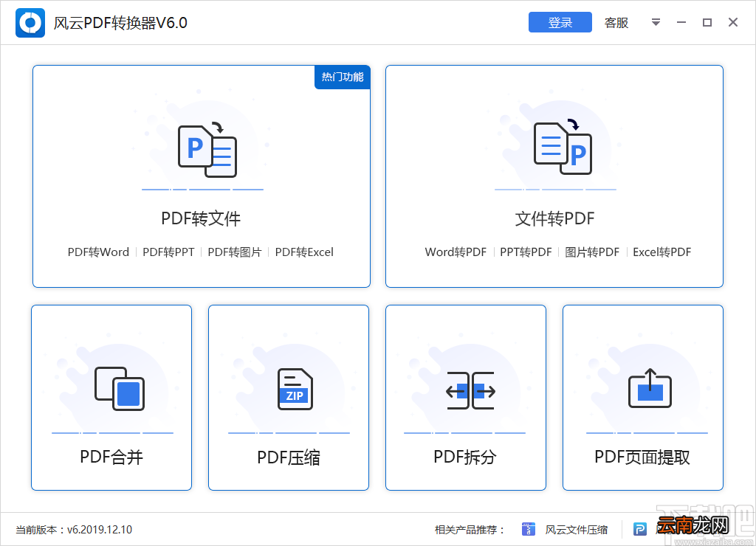This screenshot has height=546, width=756.
Task: Choose PDF转Excel option
Action: click(304, 252)
